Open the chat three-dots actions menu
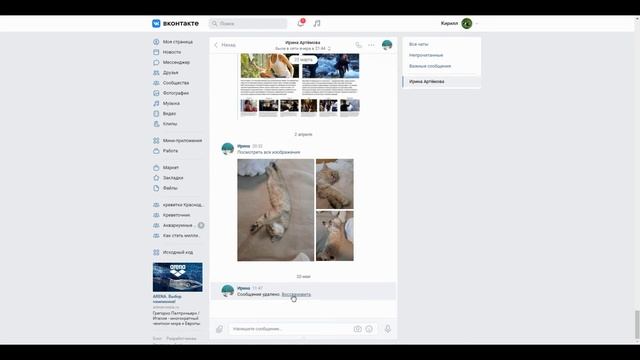The image size is (640, 360). coord(371,45)
